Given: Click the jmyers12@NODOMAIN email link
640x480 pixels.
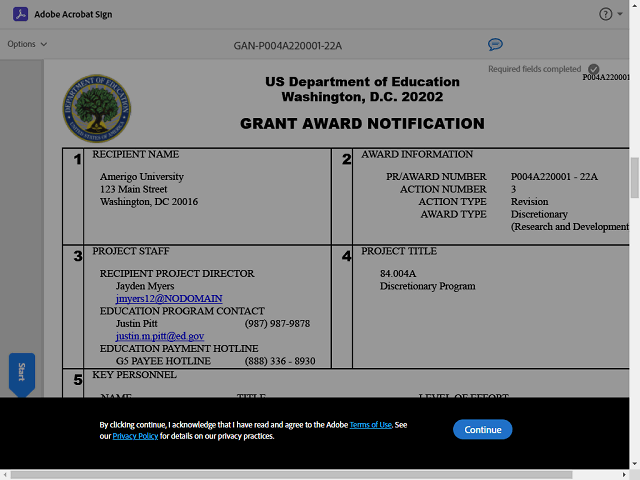Looking at the screenshot, I should [x=169, y=299].
